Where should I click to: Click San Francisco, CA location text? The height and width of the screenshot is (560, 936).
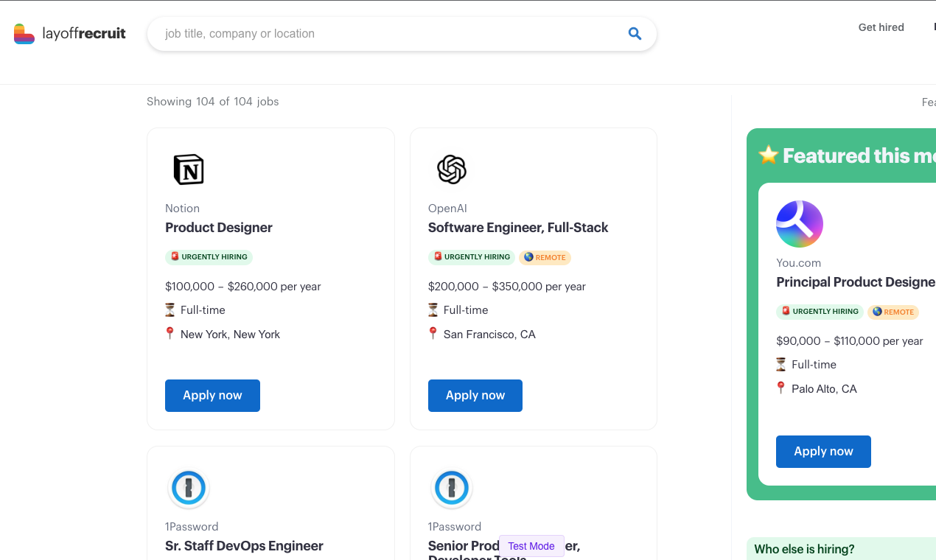pos(489,335)
